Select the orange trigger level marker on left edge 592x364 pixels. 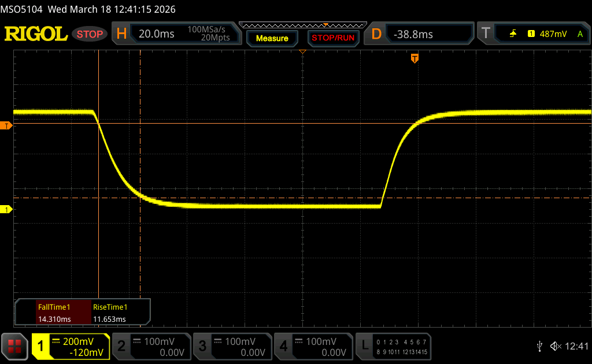[x=7, y=125]
